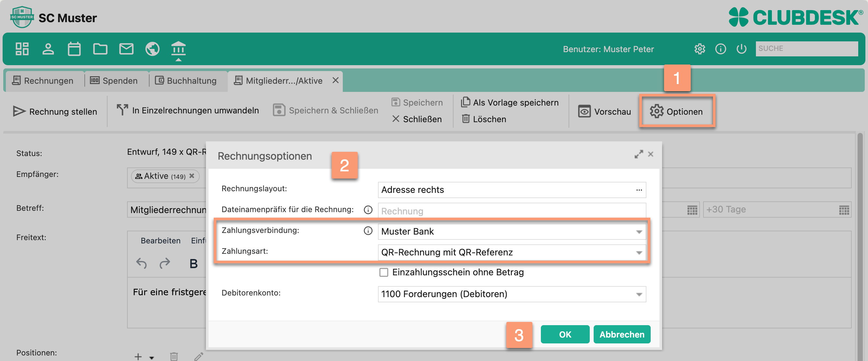The image size is (868, 361).
Task: Click In Einzelrechnungen umwandeln split icon
Action: coord(122,110)
